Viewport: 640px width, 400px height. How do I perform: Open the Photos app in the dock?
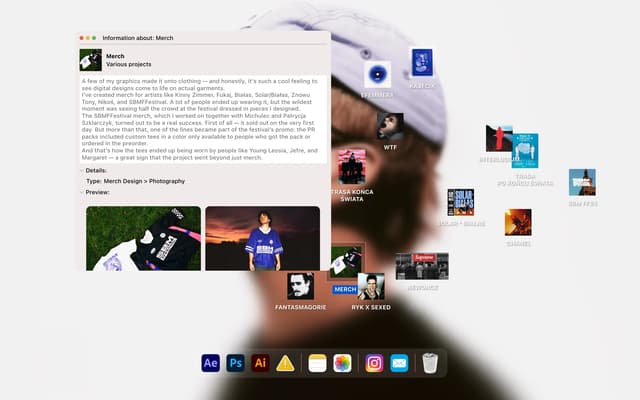pos(342,363)
